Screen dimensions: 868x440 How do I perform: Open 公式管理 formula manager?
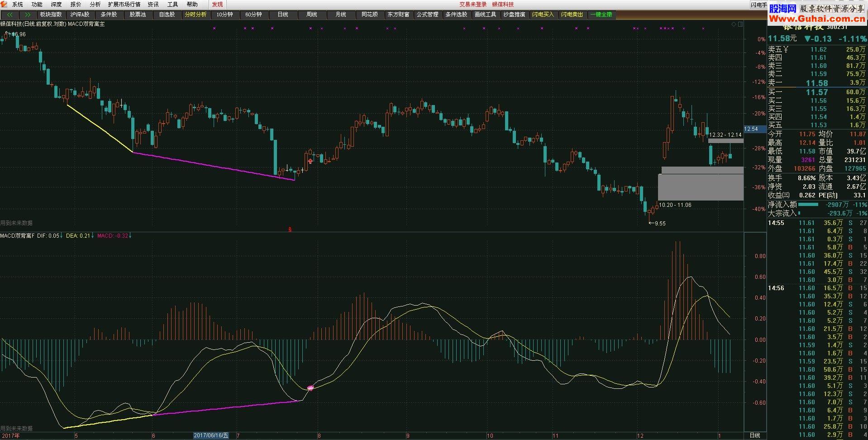click(428, 14)
